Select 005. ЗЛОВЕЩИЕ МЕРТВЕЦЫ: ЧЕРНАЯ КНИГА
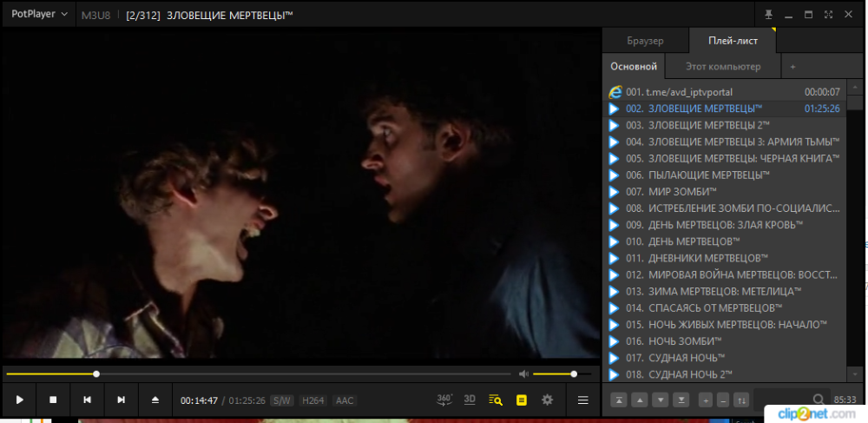This screenshot has height=423, width=868. click(x=724, y=158)
